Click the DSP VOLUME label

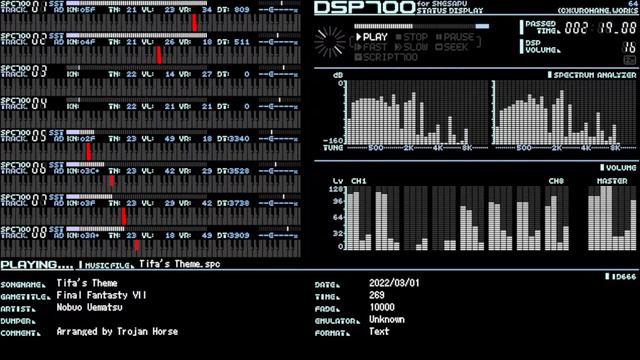click(542, 47)
